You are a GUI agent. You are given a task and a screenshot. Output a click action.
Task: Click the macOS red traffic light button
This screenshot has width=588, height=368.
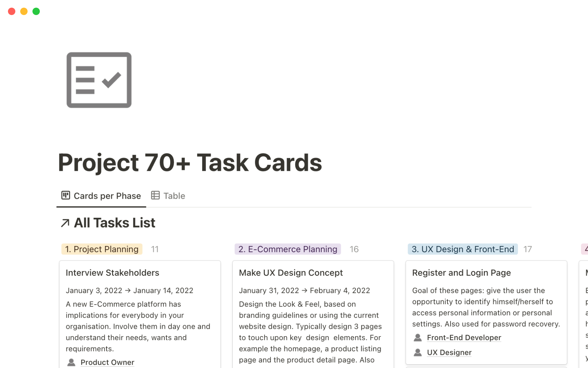(11, 11)
